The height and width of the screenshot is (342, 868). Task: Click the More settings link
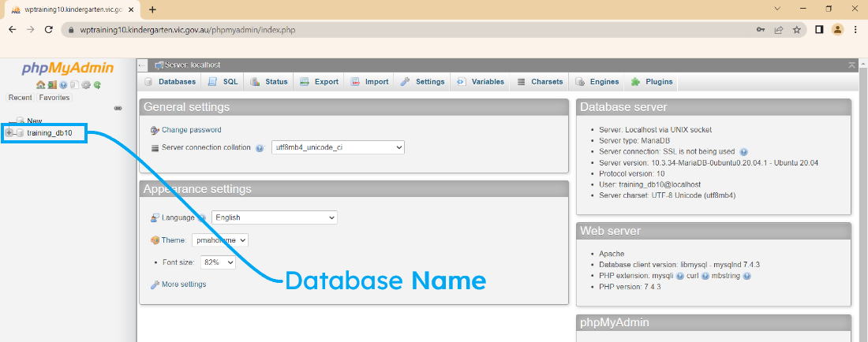coord(184,284)
